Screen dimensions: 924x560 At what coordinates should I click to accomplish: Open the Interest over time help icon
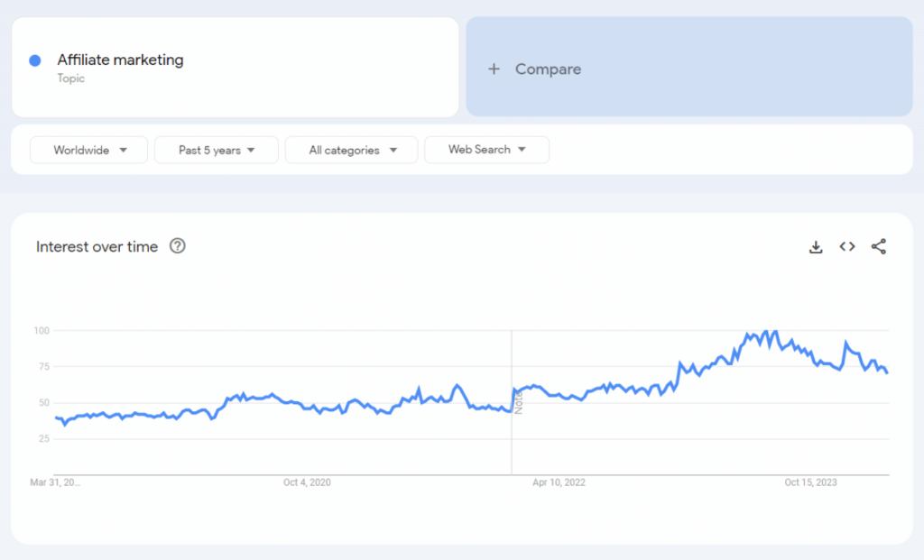[x=178, y=246]
